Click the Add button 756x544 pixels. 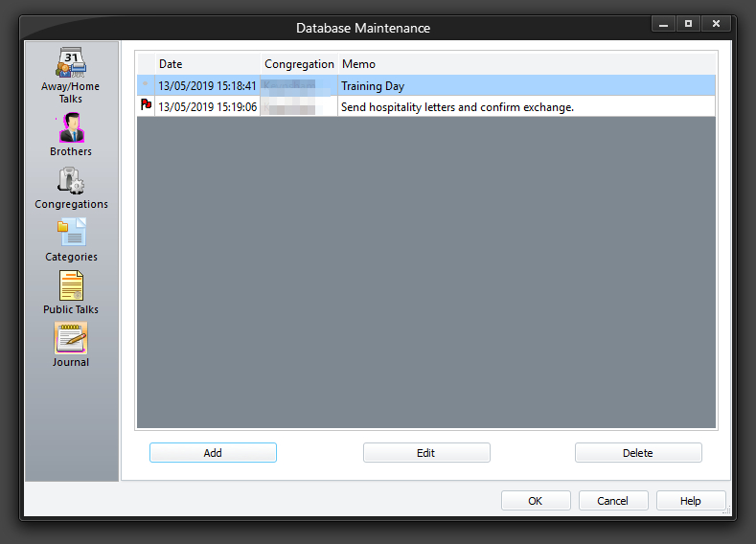[x=213, y=452]
